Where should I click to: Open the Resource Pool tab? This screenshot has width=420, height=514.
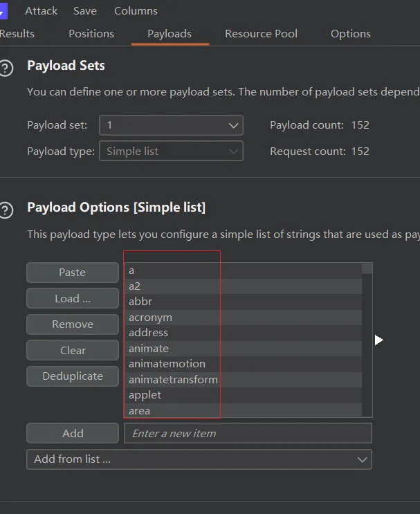(261, 34)
